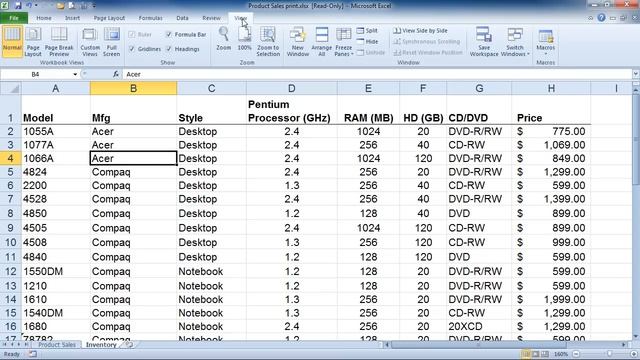640x360 pixels.
Task: Customize Quick Access Toolbar dropdown
Action: (x=94, y=6)
